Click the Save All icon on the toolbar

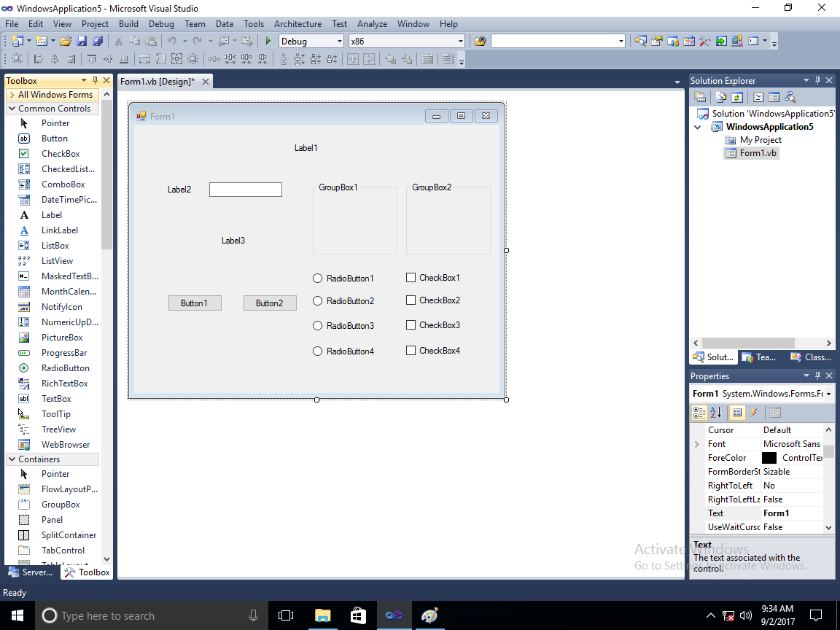point(99,41)
